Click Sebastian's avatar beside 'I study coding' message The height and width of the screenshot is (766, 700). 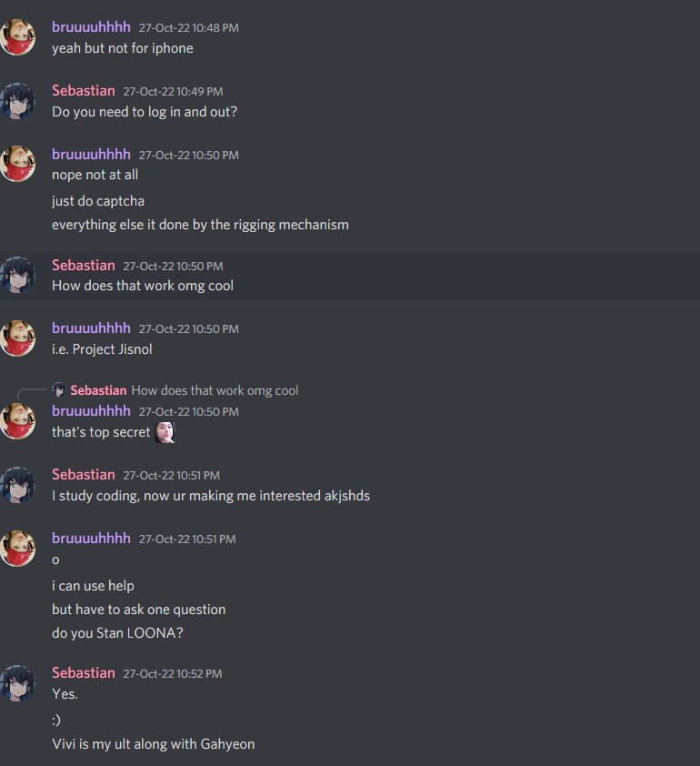[17, 485]
